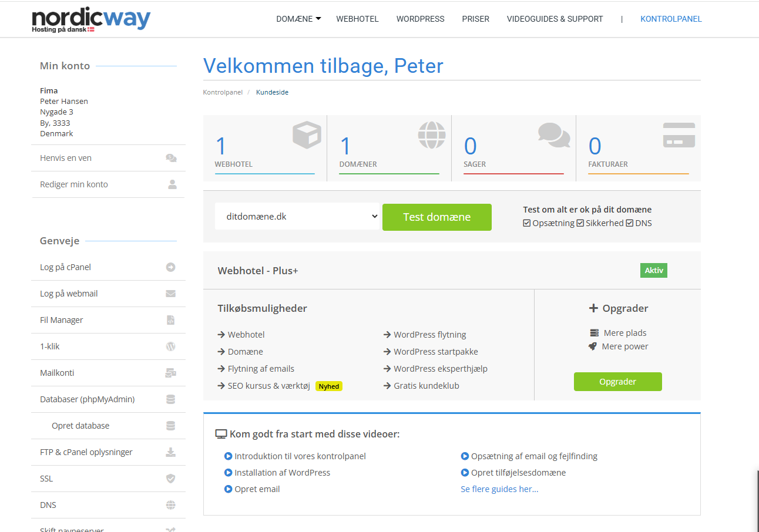Screen dimensions: 759x532
Task: Expand the Domæne navigation menu
Action: click(x=298, y=19)
